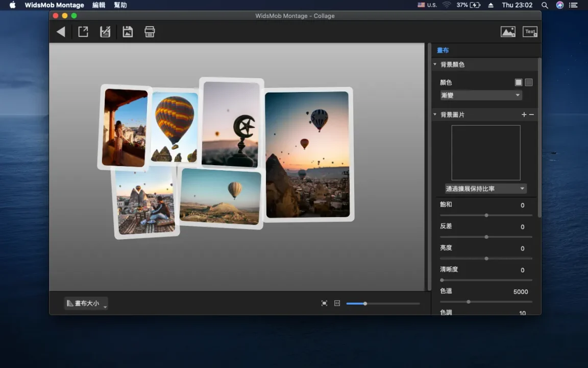This screenshot has width=588, height=368.
Task: Click the printer icon
Action: coord(150,32)
